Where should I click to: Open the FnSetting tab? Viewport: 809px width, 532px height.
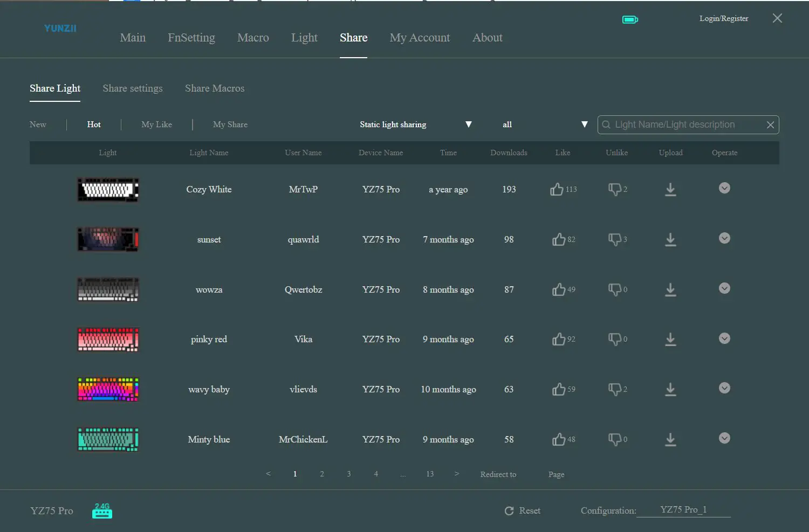[x=191, y=38]
